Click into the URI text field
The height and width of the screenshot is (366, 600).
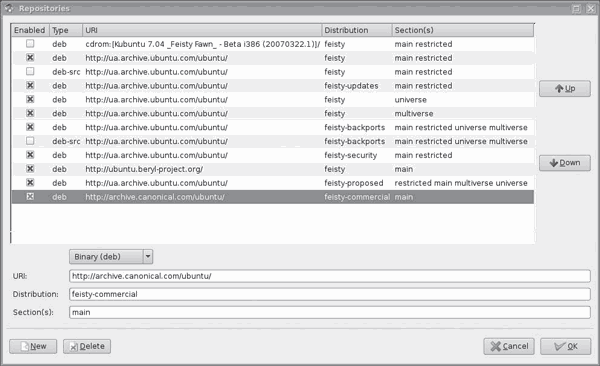click(x=330, y=276)
